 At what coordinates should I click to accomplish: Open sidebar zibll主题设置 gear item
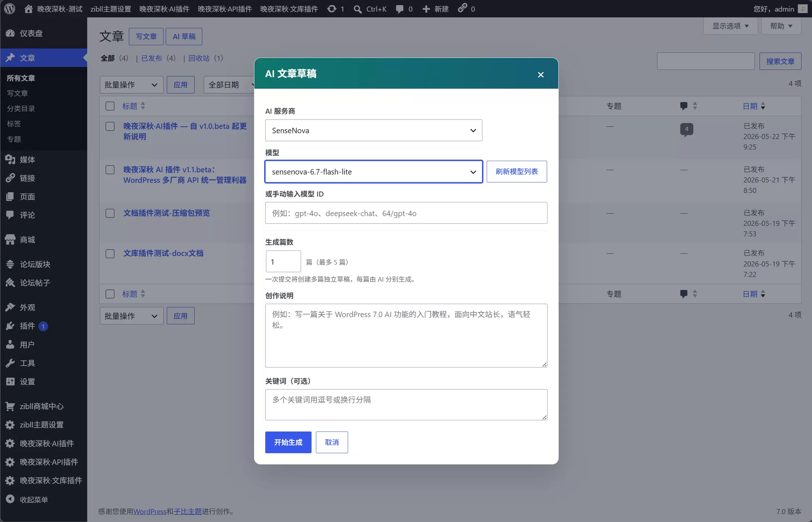[43, 425]
